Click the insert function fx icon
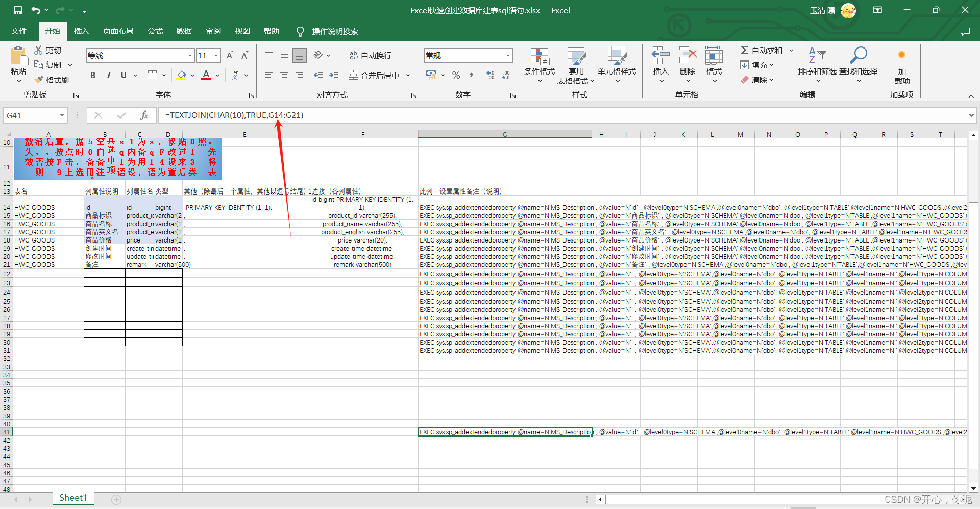The height and width of the screenshot is (509, 980). click(x=144, y=115)
